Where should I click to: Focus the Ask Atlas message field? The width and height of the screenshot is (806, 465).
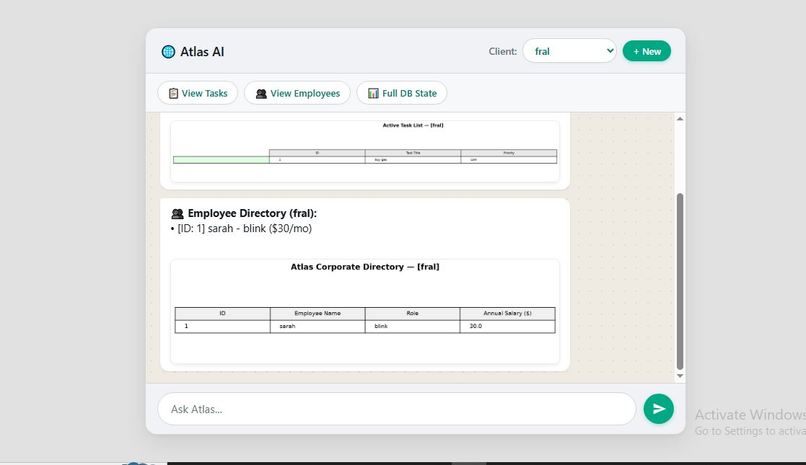point(397,409)
